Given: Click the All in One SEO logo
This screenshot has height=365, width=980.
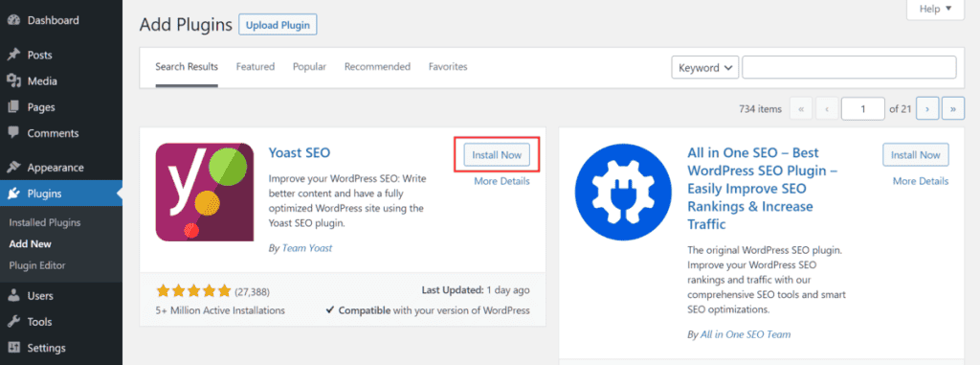Looking at the screenshot, I should [623, 193].
